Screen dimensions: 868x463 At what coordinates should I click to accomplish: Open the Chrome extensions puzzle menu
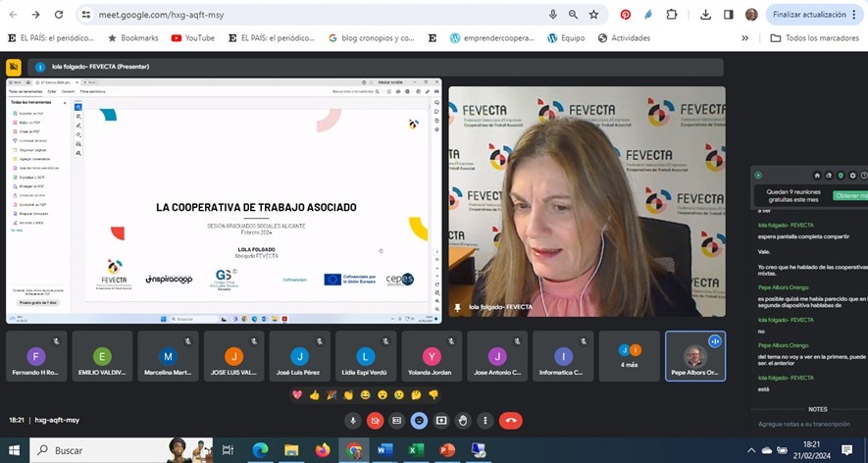(672, 15)
